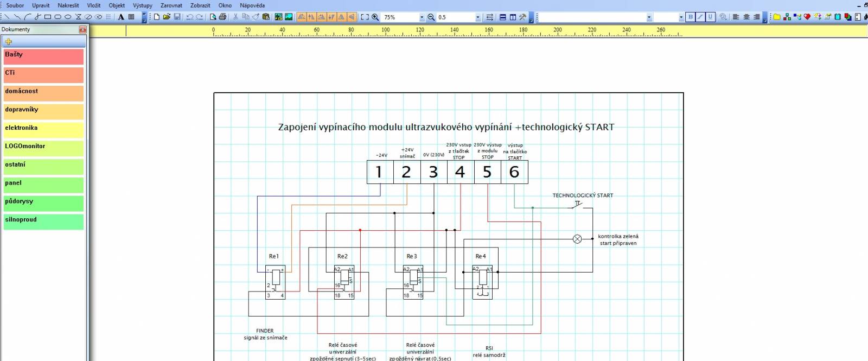Click the zoom out magnifier
This screenshot has height=361, width=868.
431,17
